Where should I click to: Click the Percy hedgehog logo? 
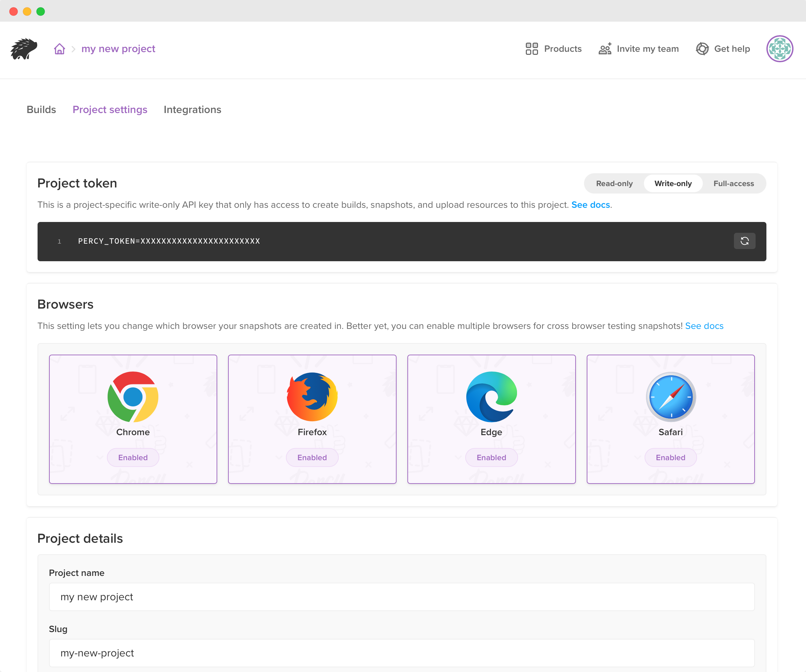tap(24, 49)
